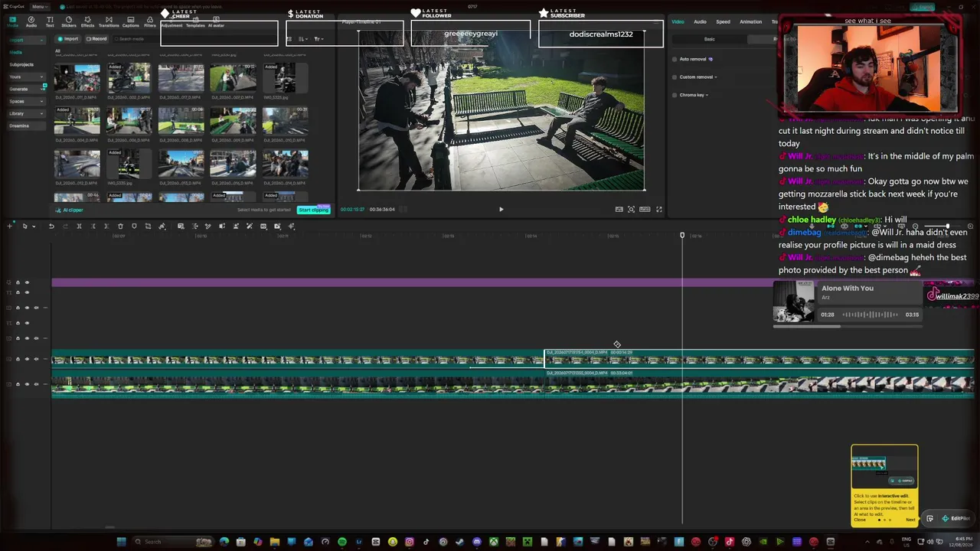Expand the Chroma key arrow
The height and width of the screenshot is (551, 980).
pyautogui.click(x=707, y=95)
